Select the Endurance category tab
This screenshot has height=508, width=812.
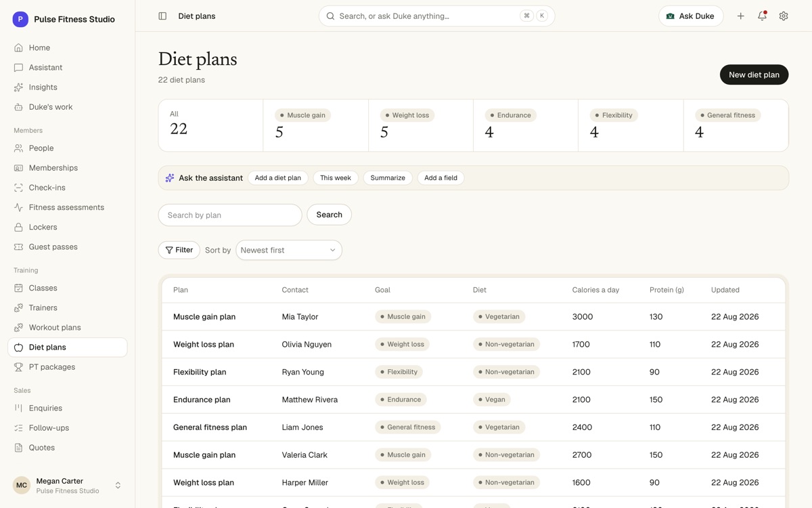pos(526,125)
